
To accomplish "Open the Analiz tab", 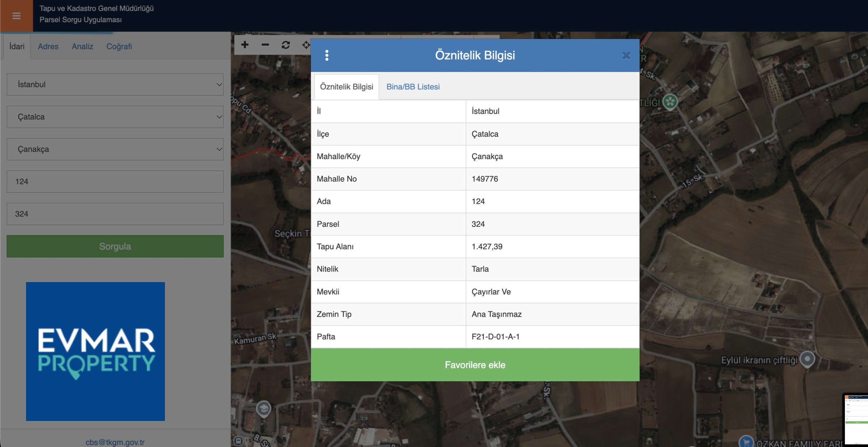I will point(82,46).
